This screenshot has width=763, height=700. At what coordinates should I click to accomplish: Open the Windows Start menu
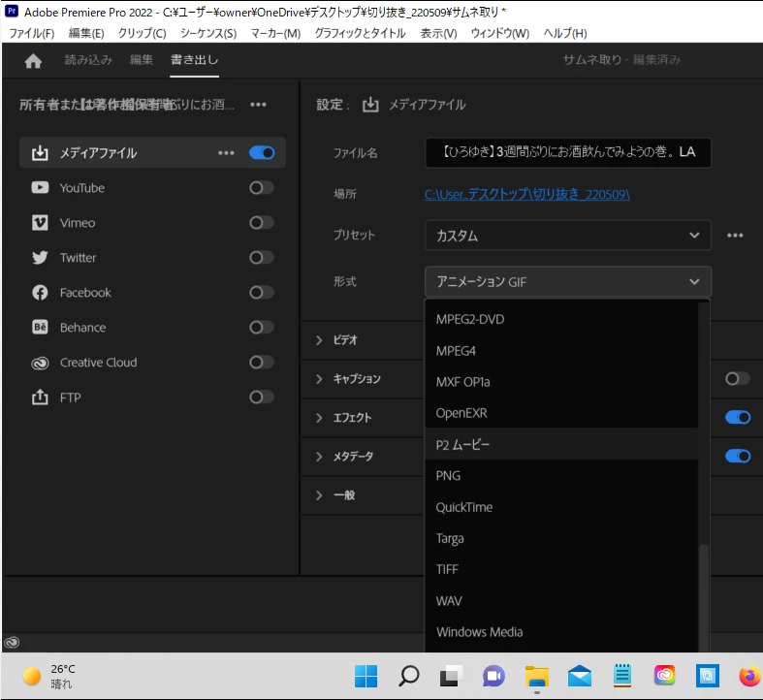coord(366,676)
